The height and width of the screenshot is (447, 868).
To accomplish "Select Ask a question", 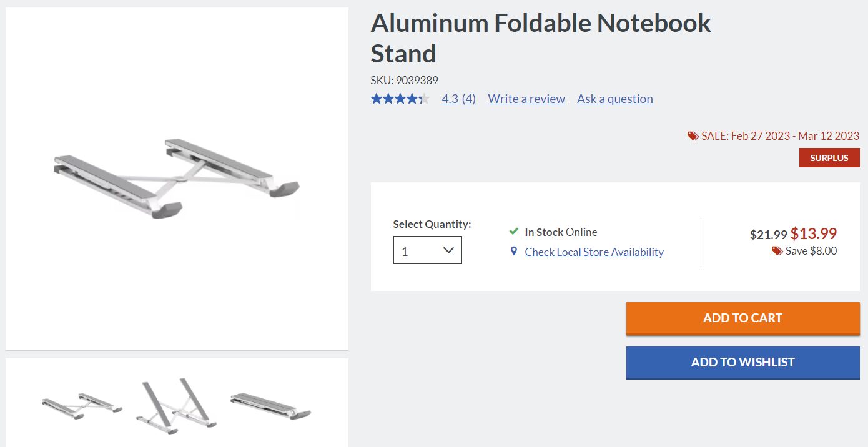I will [x=614, y=98].
